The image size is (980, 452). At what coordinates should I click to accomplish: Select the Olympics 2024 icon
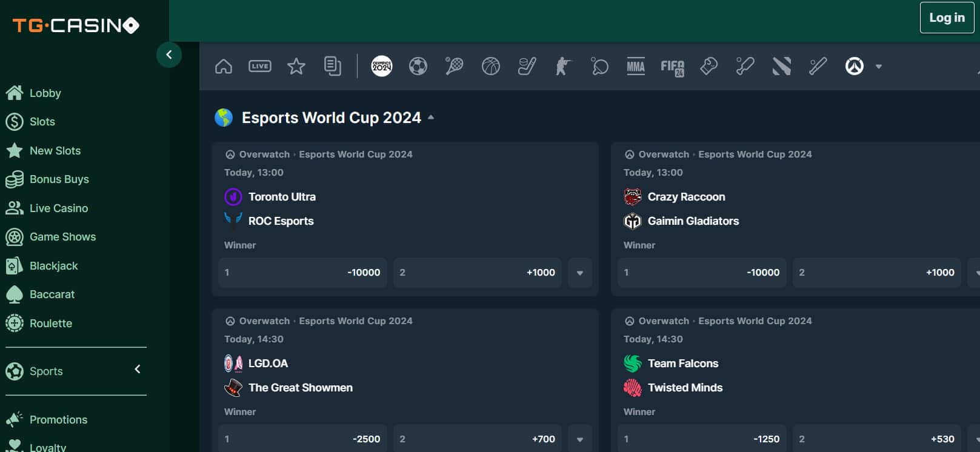(382, 66)
